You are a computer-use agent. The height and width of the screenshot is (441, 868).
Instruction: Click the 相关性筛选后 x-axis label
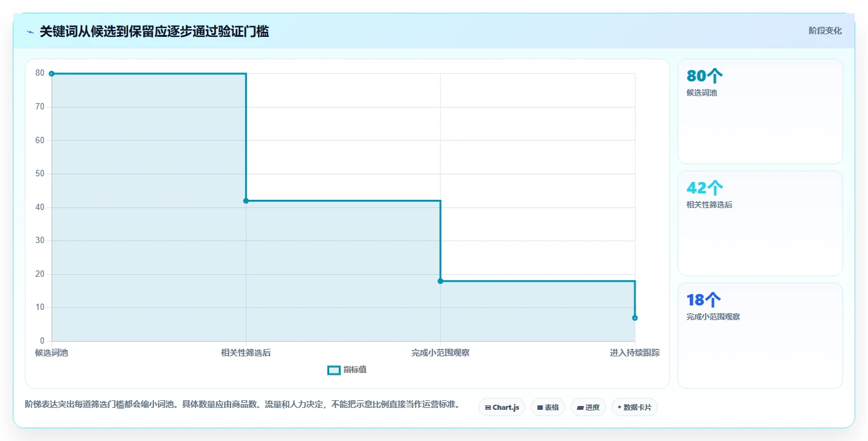click(246, 353)
